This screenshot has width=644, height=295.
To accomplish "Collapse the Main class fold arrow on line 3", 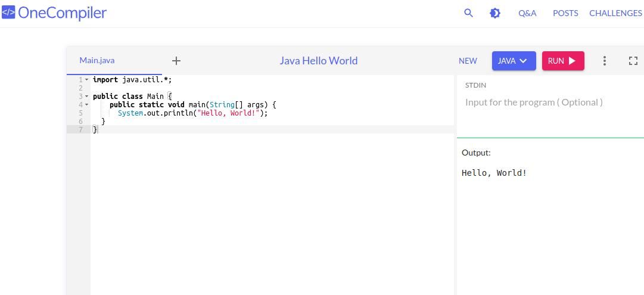I will 86,97.
